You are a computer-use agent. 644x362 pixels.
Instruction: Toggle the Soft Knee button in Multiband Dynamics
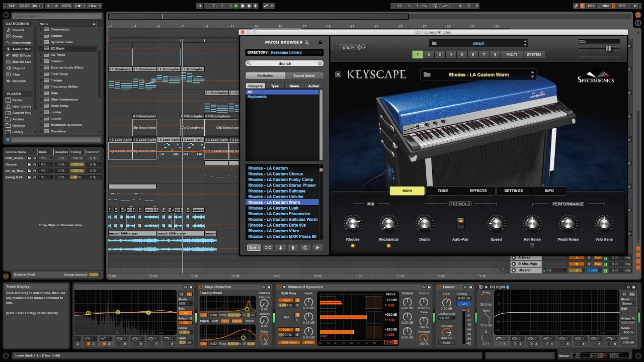point(289,342)
